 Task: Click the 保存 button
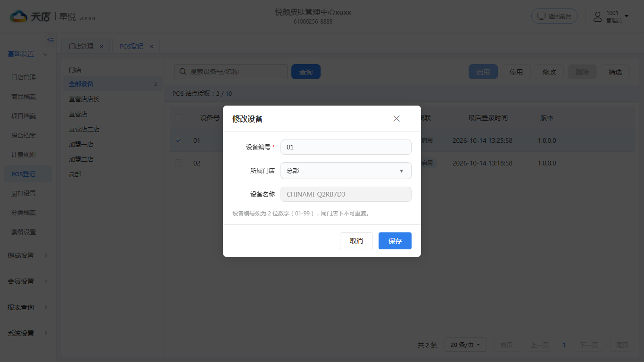395,241
